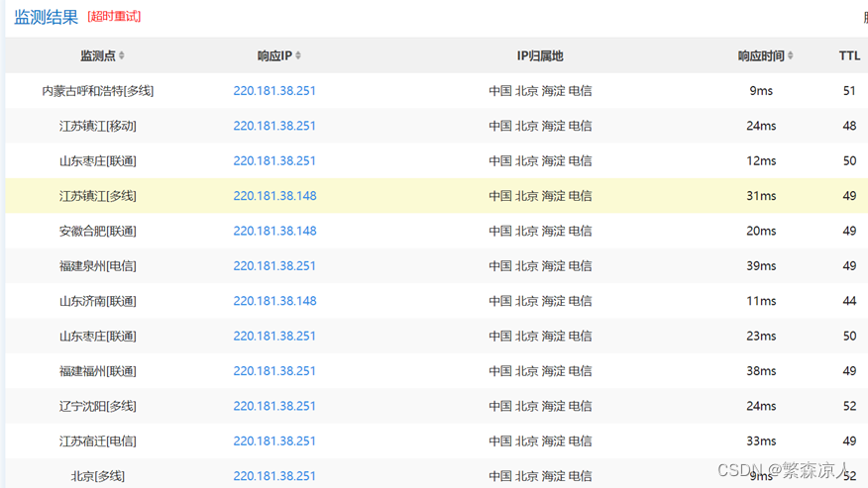
Task: Select 江苏宿迁[电信] monitoring point
Action: coord(98,441)
